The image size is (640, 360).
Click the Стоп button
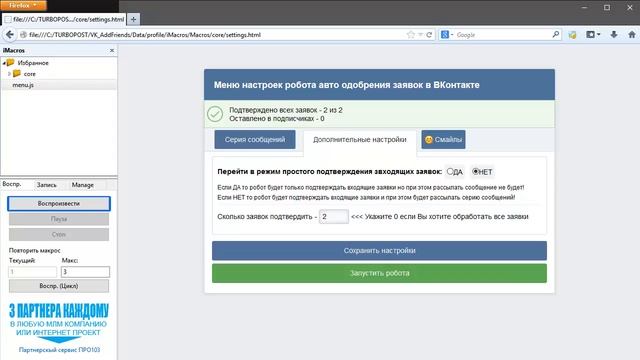click(59, 234)
